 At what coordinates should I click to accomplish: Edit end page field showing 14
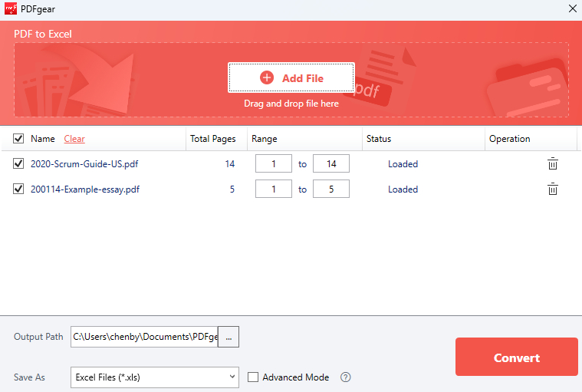click(331, 163)
